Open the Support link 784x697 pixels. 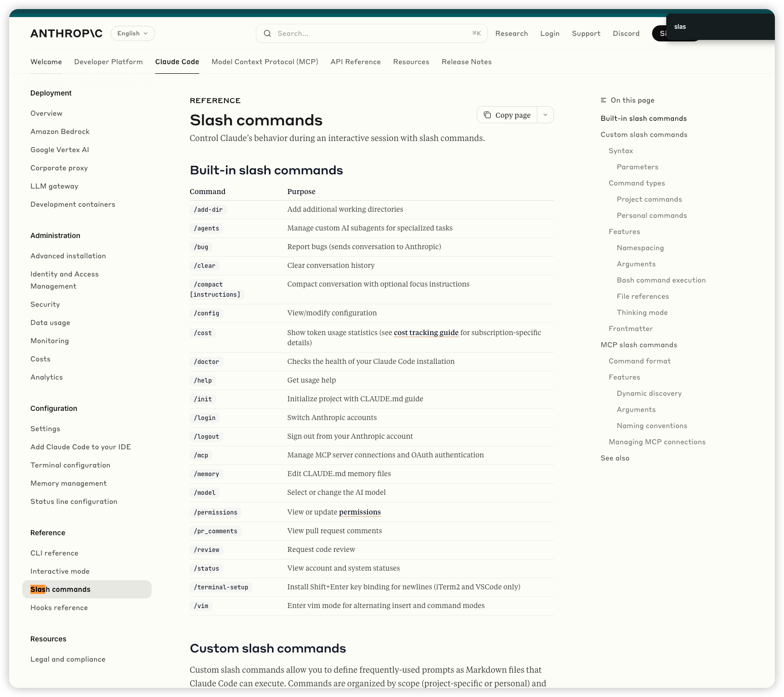coord(586,33)
